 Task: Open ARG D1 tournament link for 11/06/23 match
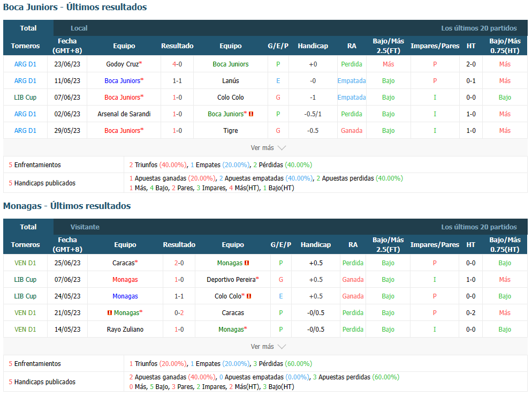tap(25, 81)
